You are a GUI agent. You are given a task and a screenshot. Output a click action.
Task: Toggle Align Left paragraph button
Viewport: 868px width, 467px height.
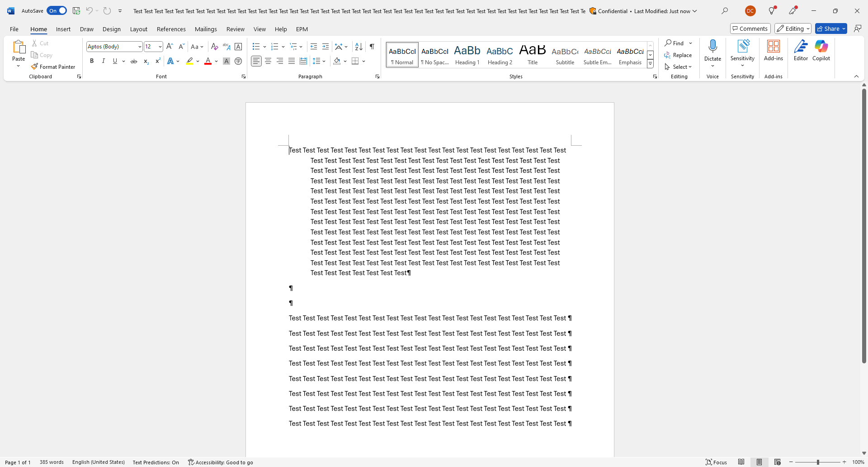point(256,61)
